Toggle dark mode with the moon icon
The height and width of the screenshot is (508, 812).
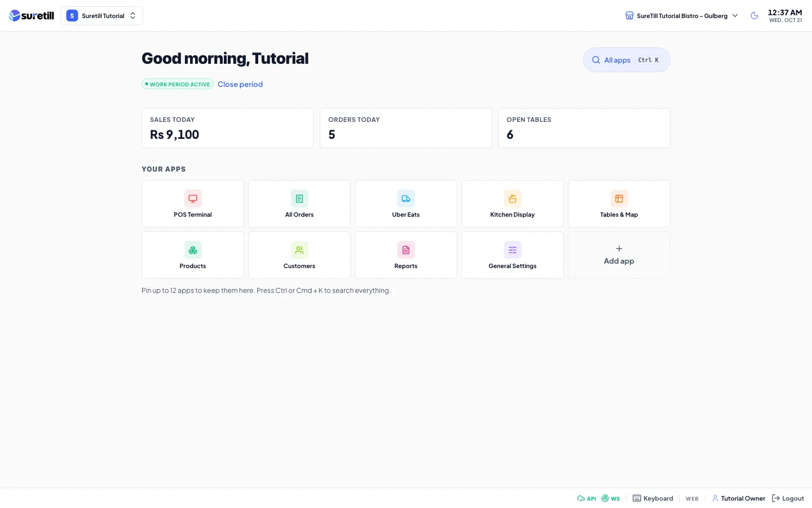(754, 16)
